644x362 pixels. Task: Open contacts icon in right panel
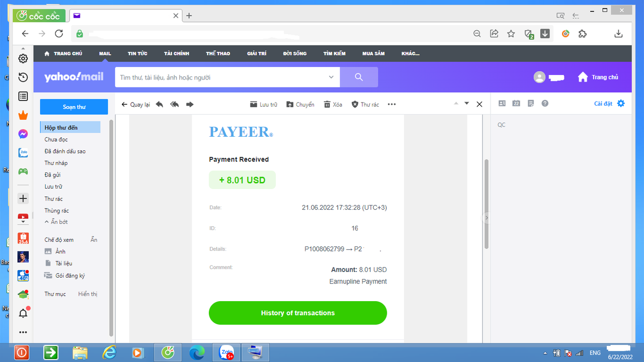(x=502, y=103)
